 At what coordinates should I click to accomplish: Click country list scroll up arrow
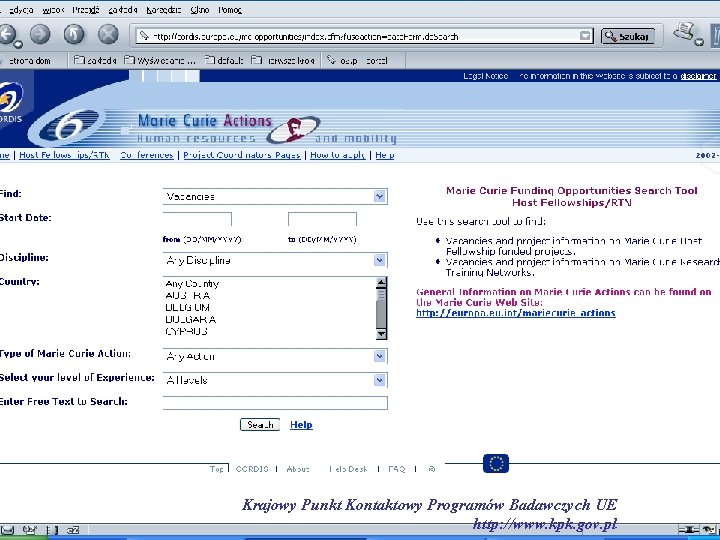tap(381, 282)
